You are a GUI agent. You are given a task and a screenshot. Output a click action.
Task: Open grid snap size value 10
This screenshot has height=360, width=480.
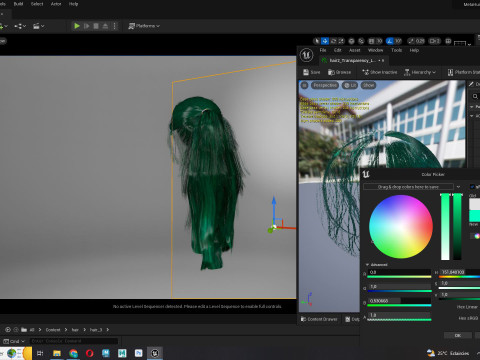(x=379, y=41)
